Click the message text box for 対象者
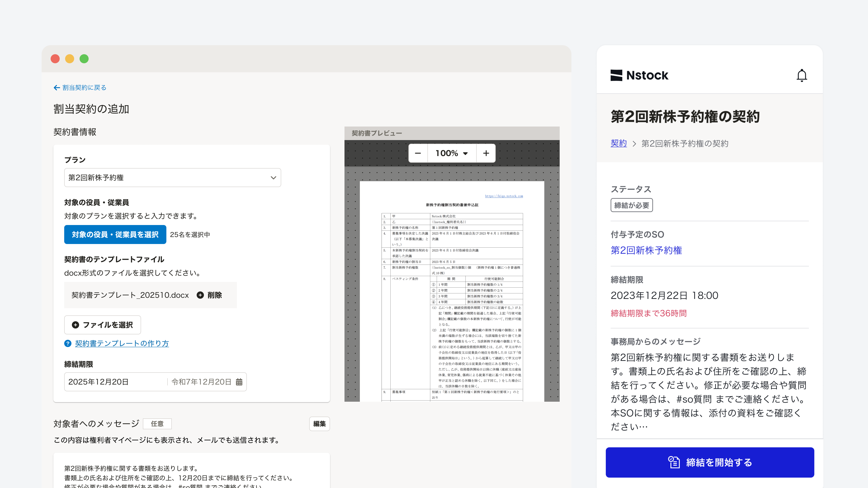 [x=191, y=473]
